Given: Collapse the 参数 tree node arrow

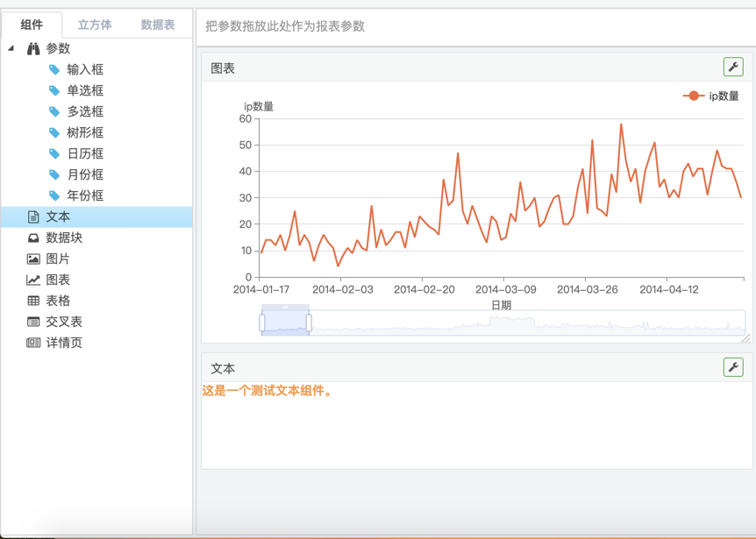Looking at the screenshot, I should (11, 48).
